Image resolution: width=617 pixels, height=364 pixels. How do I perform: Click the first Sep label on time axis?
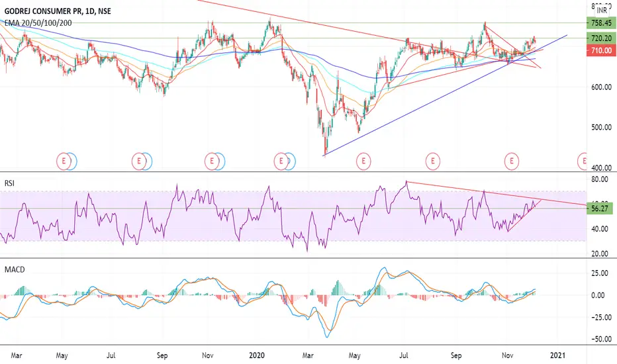coord(162,355)
